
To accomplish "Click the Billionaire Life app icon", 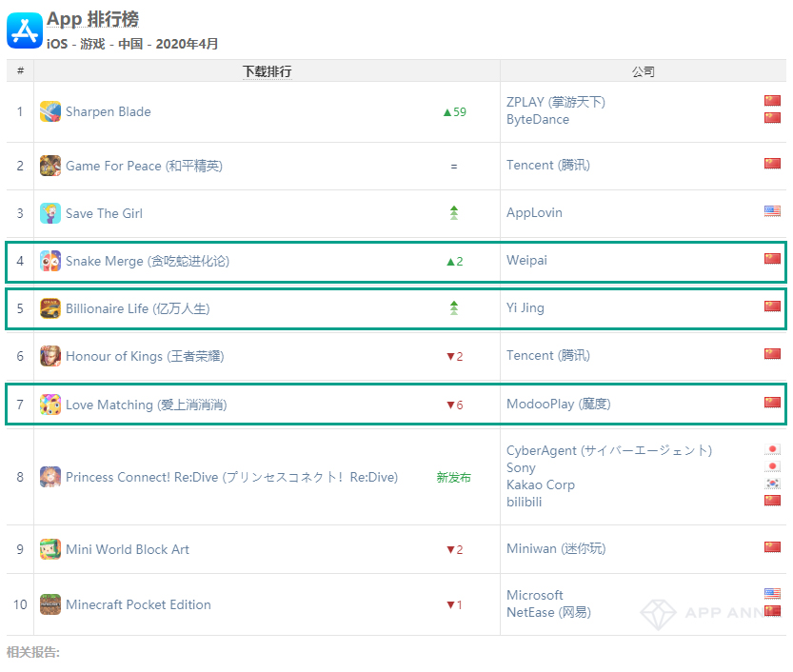I will pyautogui.click(x=50, y=308).
